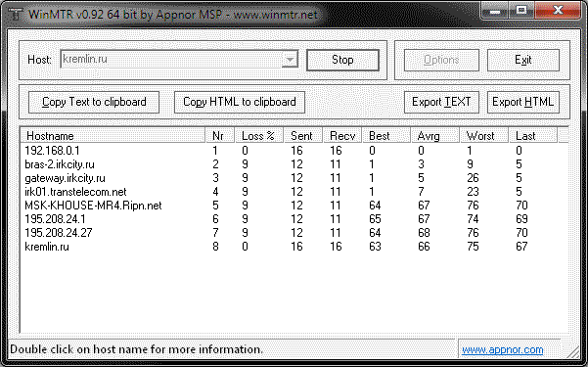
Task: Click the status bar hint text
Action: pyautogui.click(x=136, y=349)
